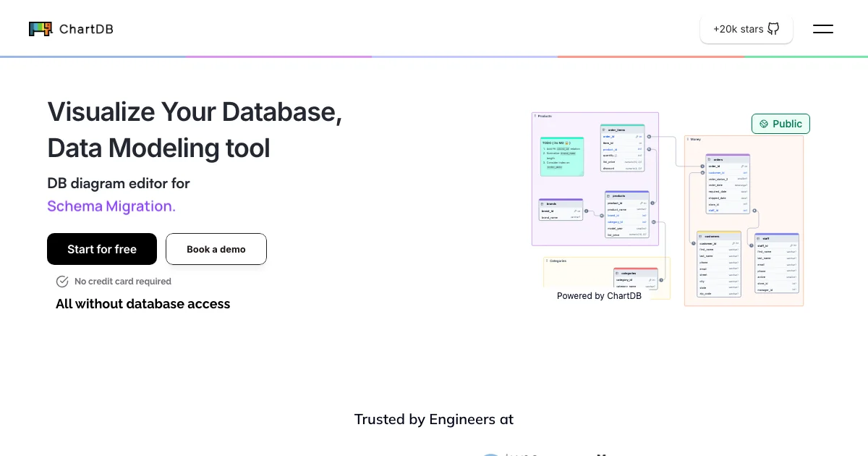Open the hamburger navigation menu
Screen dimensions: 868x456
tap(823, 29)
